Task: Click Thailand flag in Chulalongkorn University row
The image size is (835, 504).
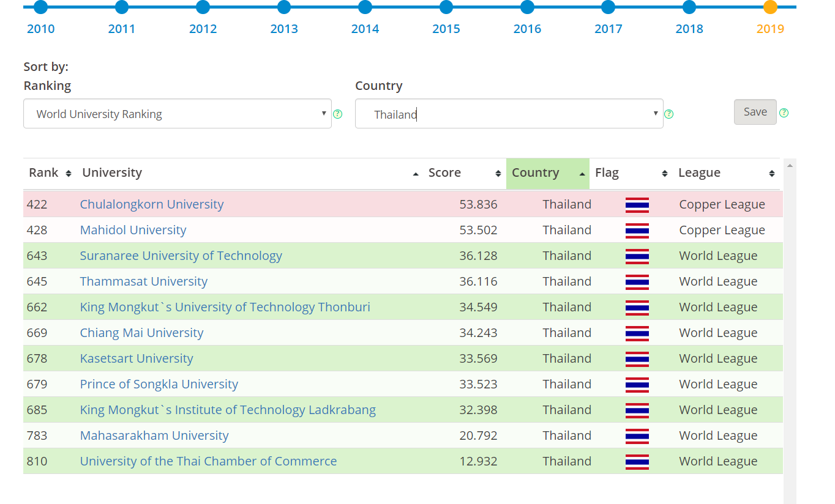Action: click(637, 205)
